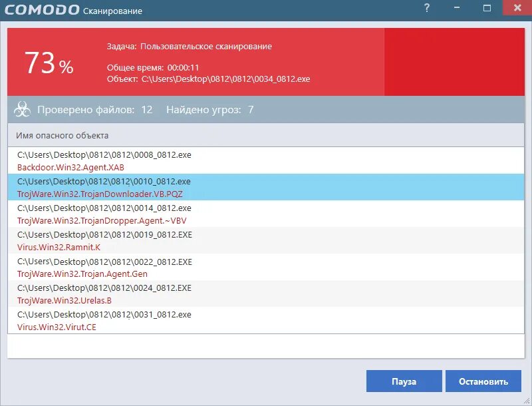This screenshot has width=532, height=406.
Task: Click the Остановить button
Action: coord(483,381)
